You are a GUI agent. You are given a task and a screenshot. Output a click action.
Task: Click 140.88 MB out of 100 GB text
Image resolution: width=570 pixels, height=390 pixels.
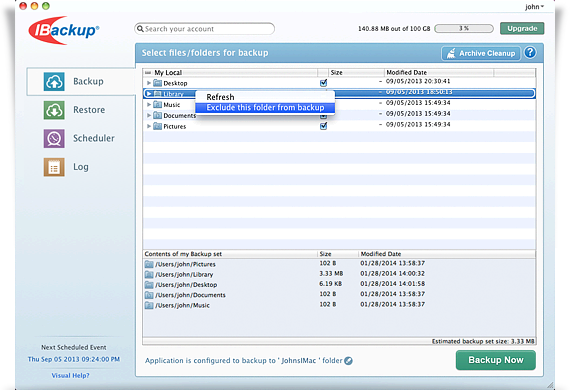click(x=394, y=28)
